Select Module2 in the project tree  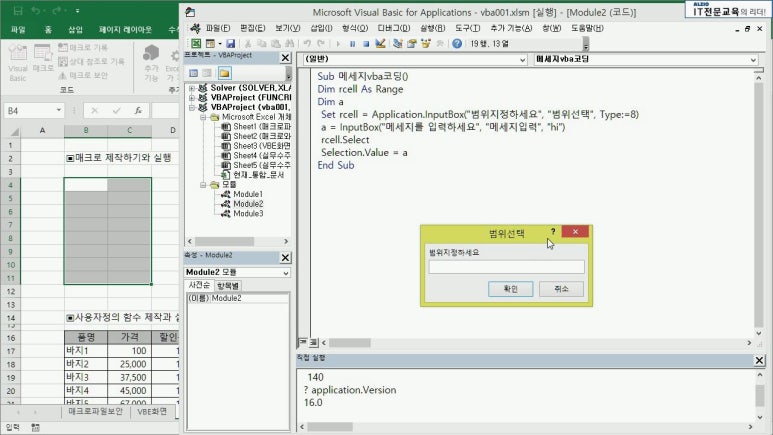point(243,204)
